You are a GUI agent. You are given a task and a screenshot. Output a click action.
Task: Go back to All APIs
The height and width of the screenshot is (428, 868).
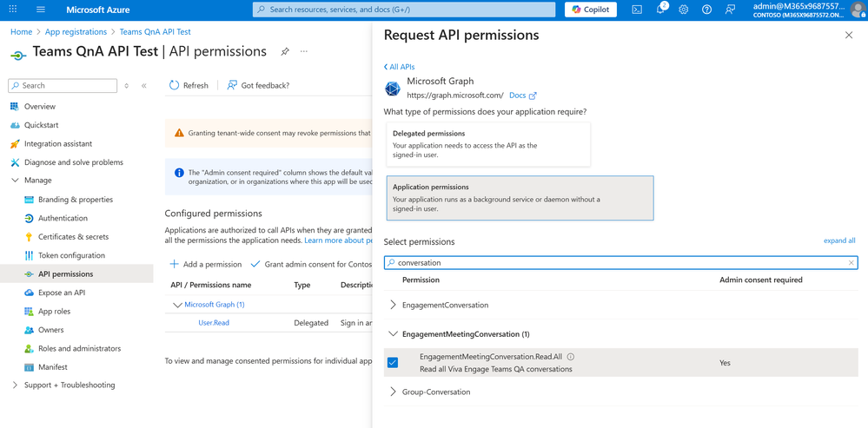pos(399,67)
